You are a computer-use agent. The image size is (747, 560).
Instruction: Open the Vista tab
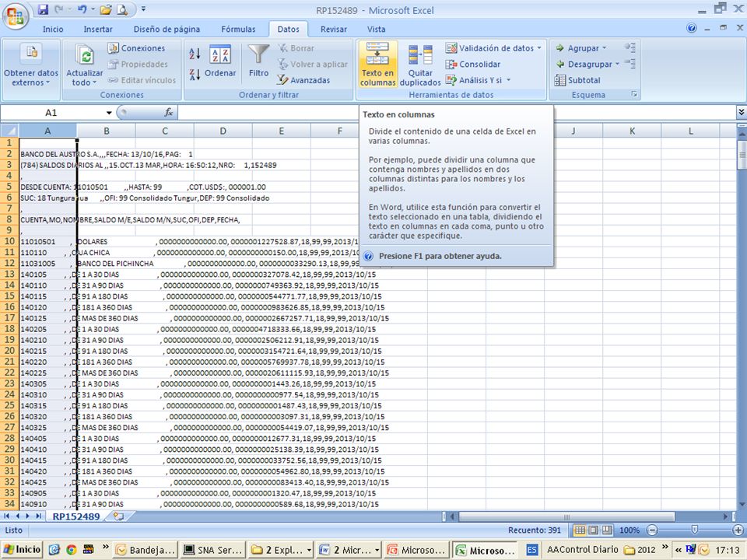coord(376,29)
